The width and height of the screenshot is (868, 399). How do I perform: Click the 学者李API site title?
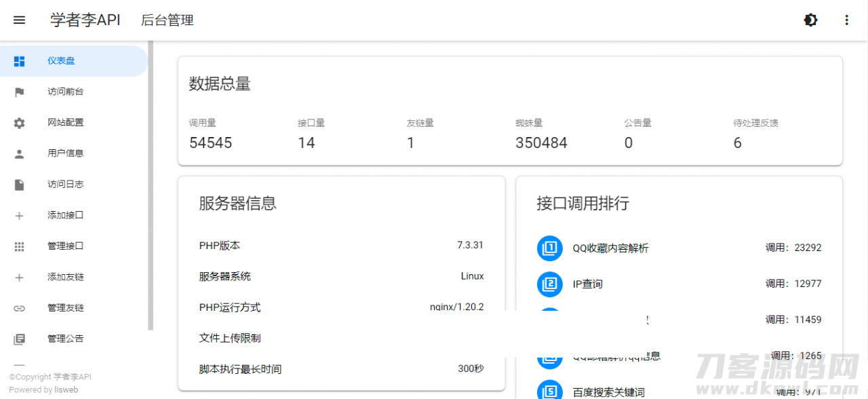pyautogui.click(x=85, y=20)
